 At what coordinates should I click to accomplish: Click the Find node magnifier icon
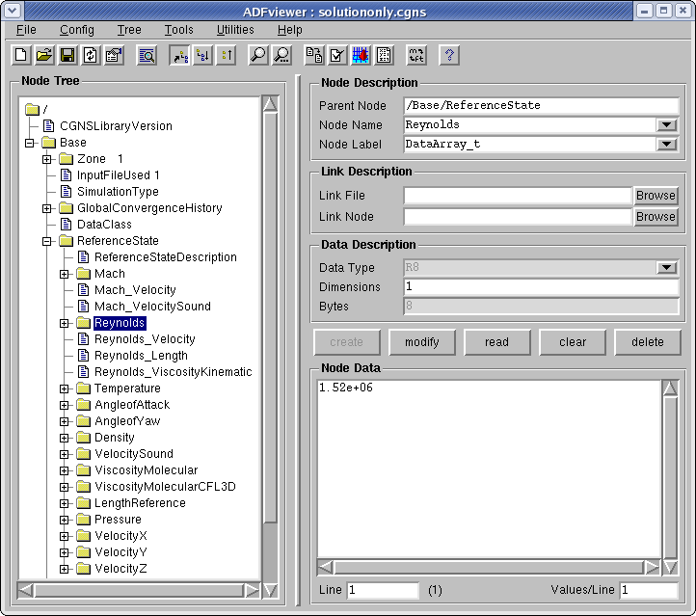point(258,56)
